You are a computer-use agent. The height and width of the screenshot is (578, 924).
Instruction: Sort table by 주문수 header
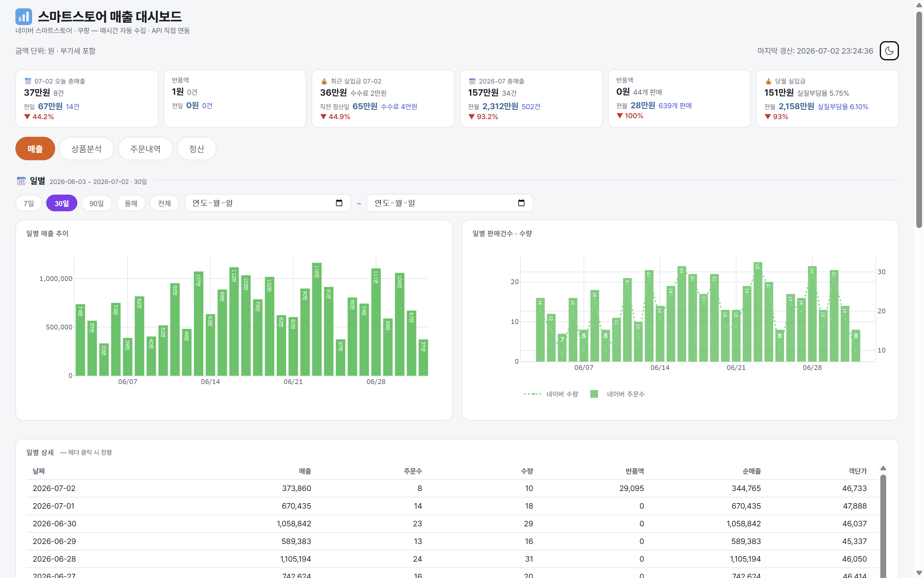[413, 471]
